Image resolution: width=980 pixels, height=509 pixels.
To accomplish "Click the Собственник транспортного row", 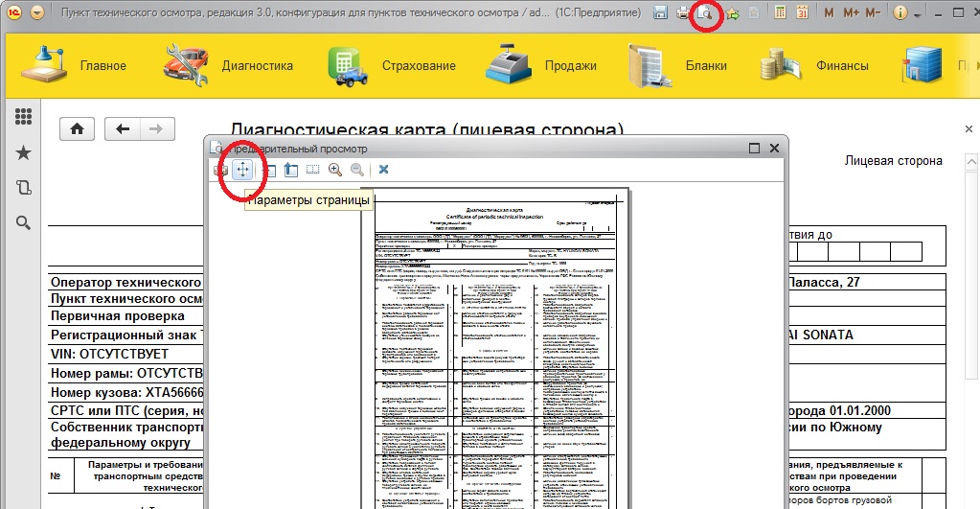I will [x=126, y=434].
